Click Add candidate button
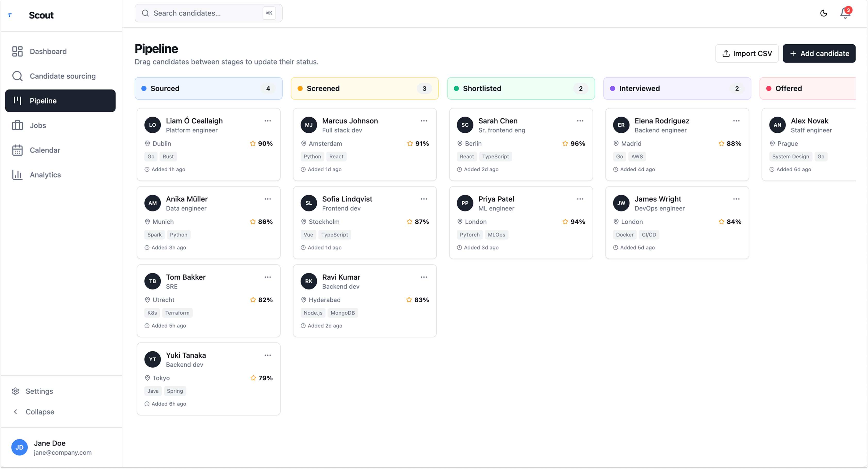Screen dimensions: 868x469 click(x=819, y=53)
